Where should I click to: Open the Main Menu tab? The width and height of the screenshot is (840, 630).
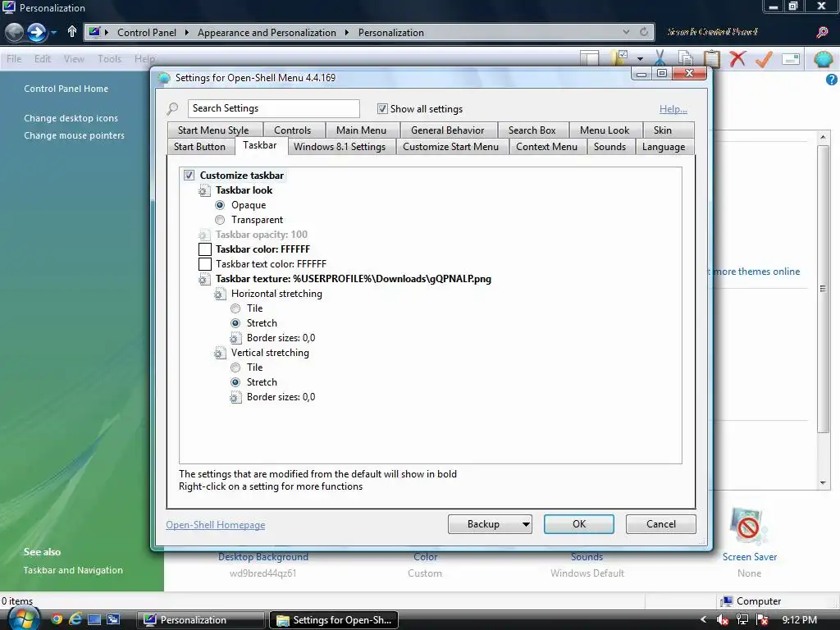click(361, 130)
